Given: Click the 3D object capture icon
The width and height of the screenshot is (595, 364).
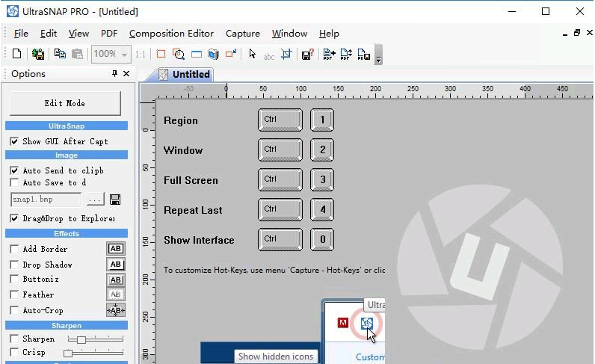Looking at the screenshot, I should [x=213, y=54].
